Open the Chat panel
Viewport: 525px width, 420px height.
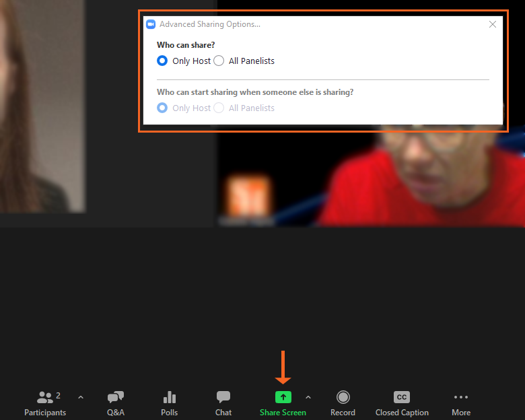coord(223,403)
